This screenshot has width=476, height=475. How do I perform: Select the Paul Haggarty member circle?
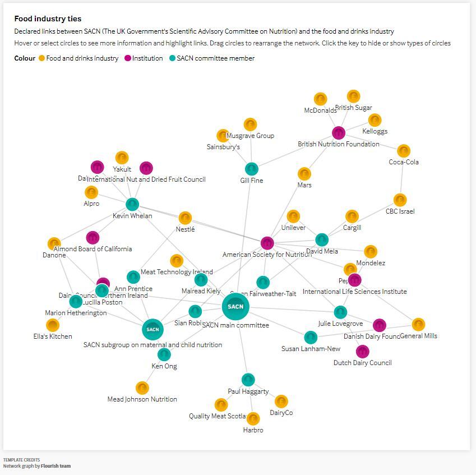tap(248, 380)
